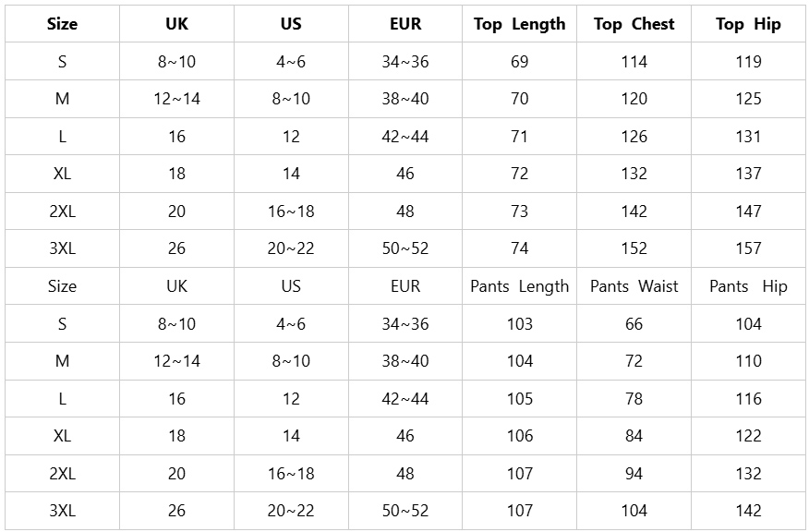
Task: Click the "EUR" header in top row
Action: pos(405,24)
